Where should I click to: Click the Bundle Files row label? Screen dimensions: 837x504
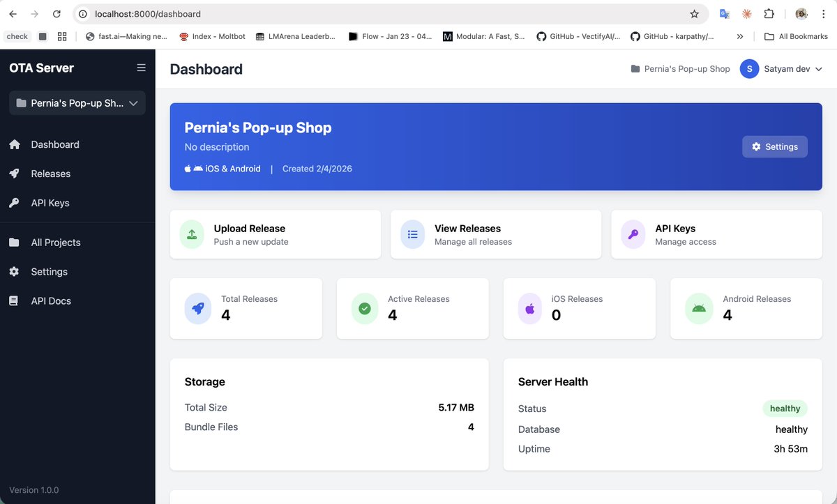(211, 427)
